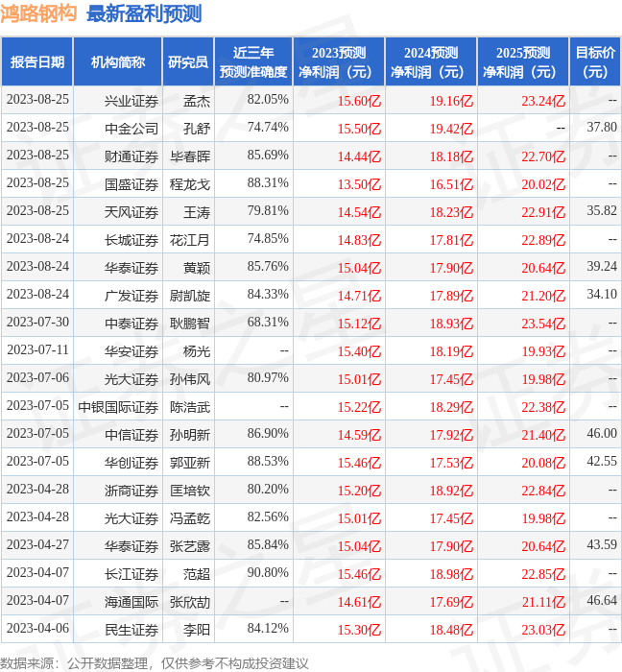Click target price 46.00
This screenshot has height=672, width=622.
click(602, 434)
